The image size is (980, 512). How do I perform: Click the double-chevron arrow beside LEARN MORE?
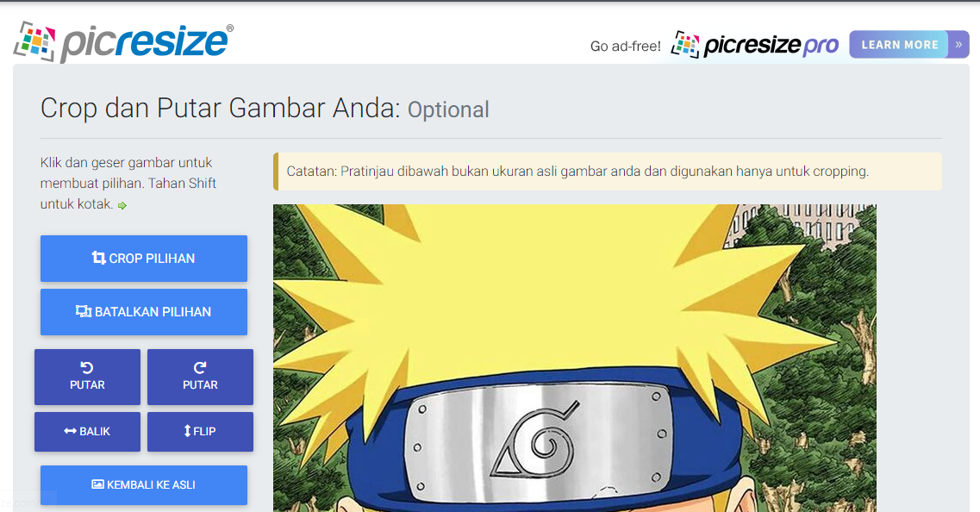(x=958, y=45)
